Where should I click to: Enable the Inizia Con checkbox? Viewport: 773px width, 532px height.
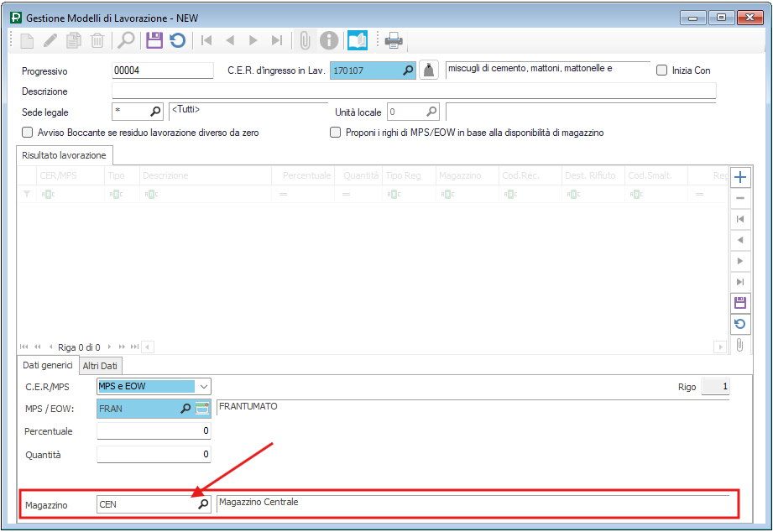point(662,70)
